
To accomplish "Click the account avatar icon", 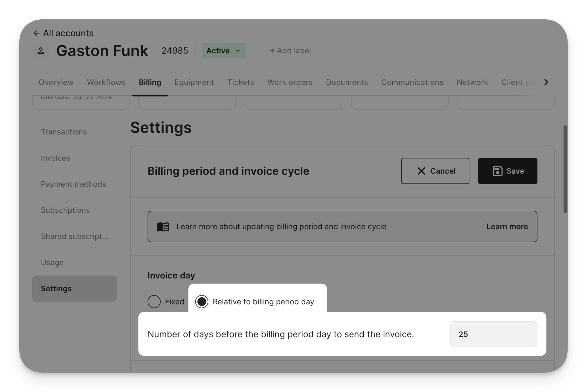I will pyautogui.click(x=41, y=51).
